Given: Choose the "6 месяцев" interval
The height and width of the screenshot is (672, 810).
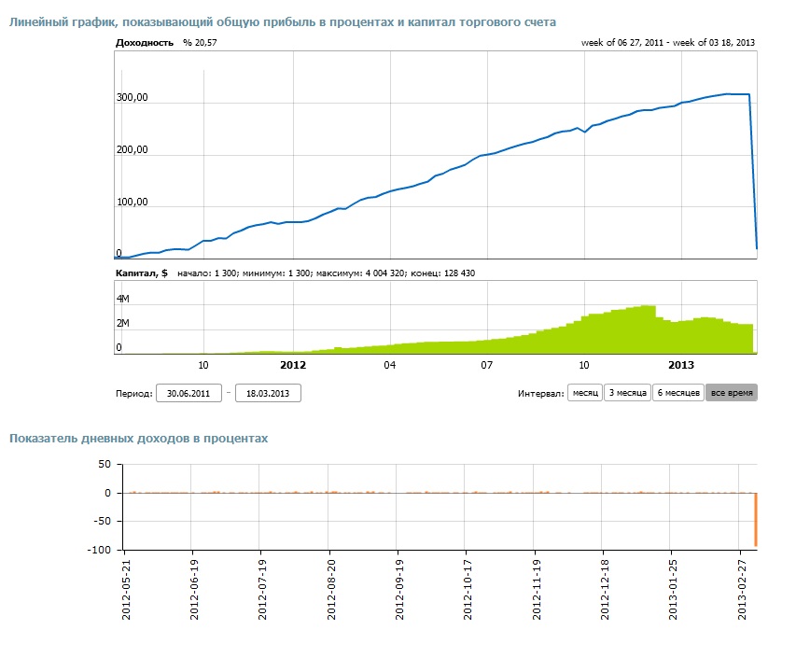Looking at the screenshot, I should [x=677, y=393].
